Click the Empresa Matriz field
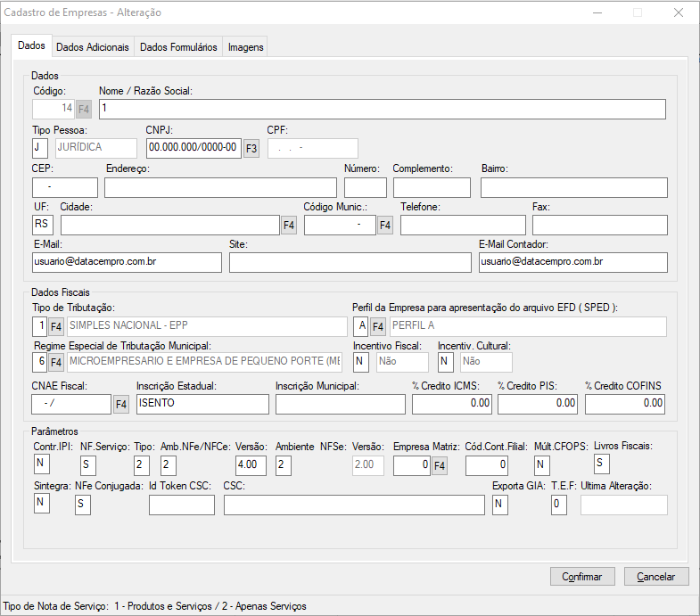The image size is (700, 616). pyautogui.click(x=412, y=465)
